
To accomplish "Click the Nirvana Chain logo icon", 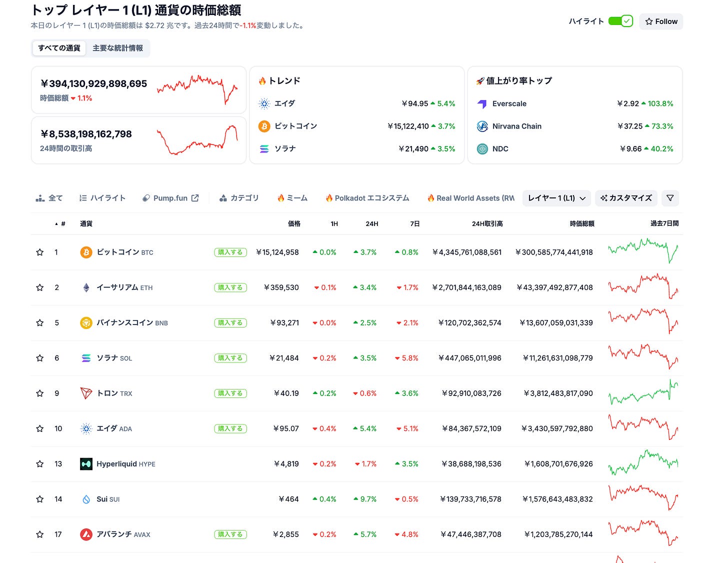I will coord(482,126).
